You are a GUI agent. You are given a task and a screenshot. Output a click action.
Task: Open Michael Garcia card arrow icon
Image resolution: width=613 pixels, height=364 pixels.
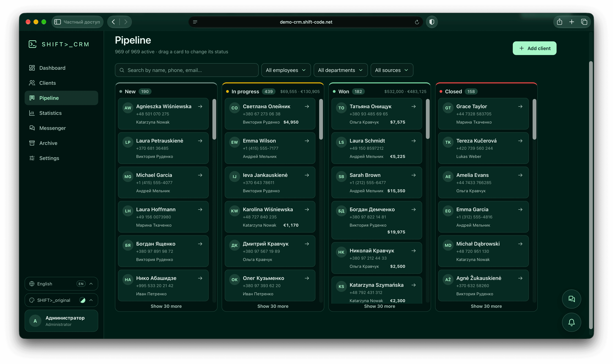(200, 175)
